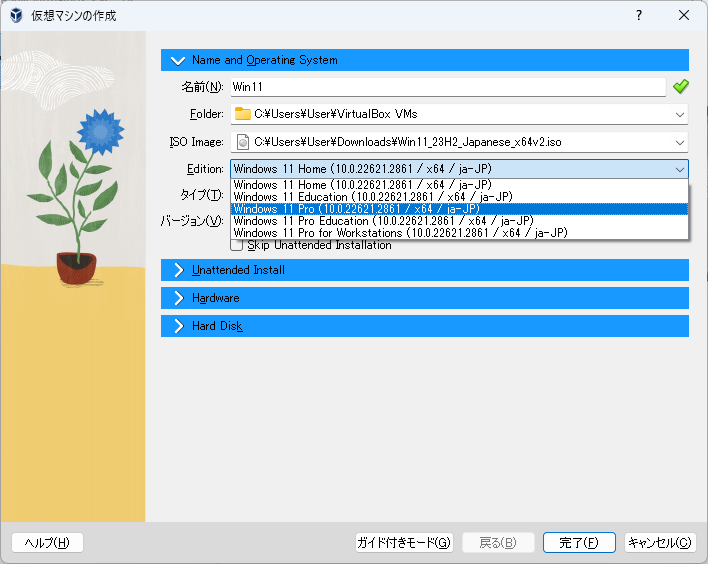The image size is (708, 564).
Task: Pick Windows 11 Pro for Workstations
Action: pos(459,233)
